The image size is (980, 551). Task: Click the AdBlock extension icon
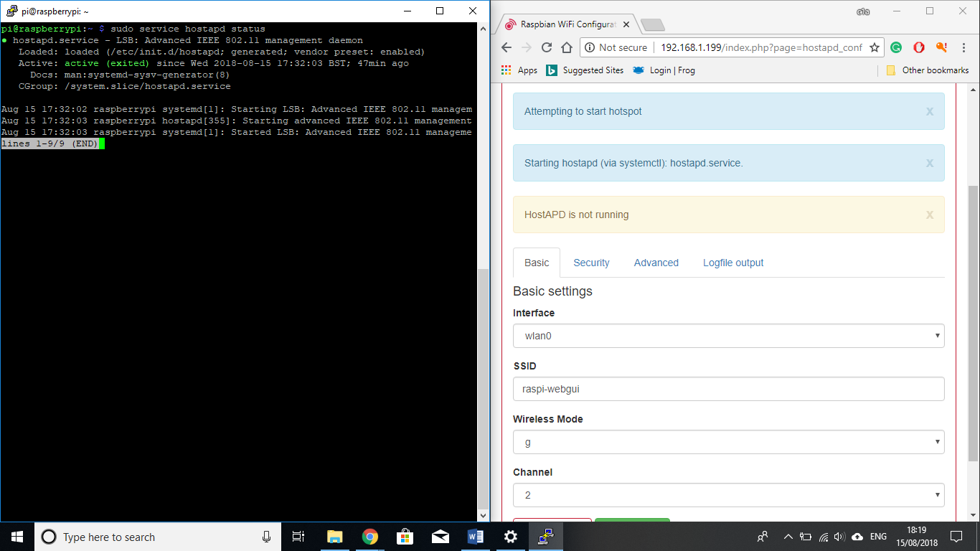pos(919,47)
